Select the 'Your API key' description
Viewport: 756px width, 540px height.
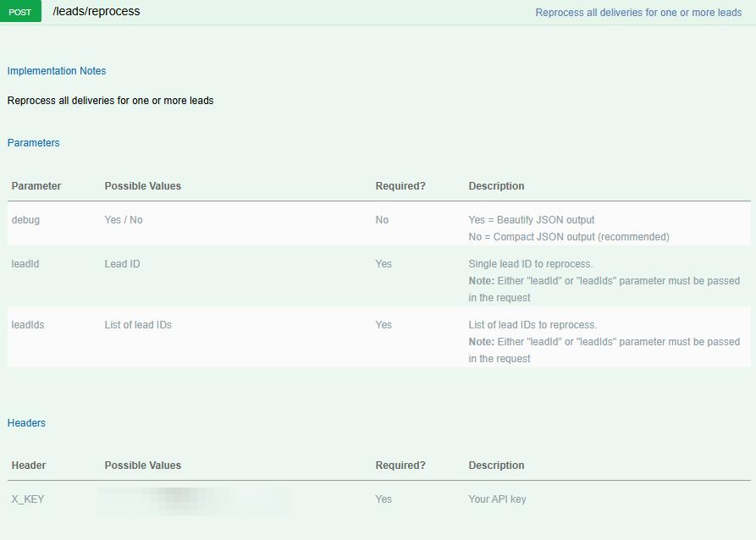click(x=497, y=499)
